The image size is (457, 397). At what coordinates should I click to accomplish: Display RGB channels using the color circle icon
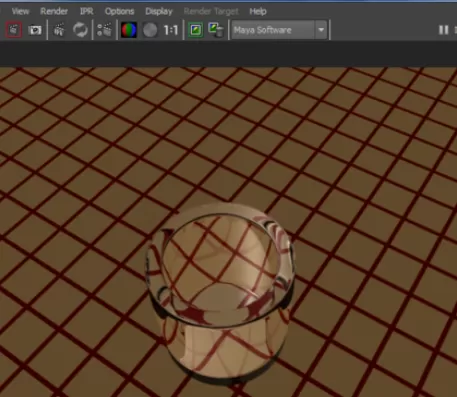129,30
